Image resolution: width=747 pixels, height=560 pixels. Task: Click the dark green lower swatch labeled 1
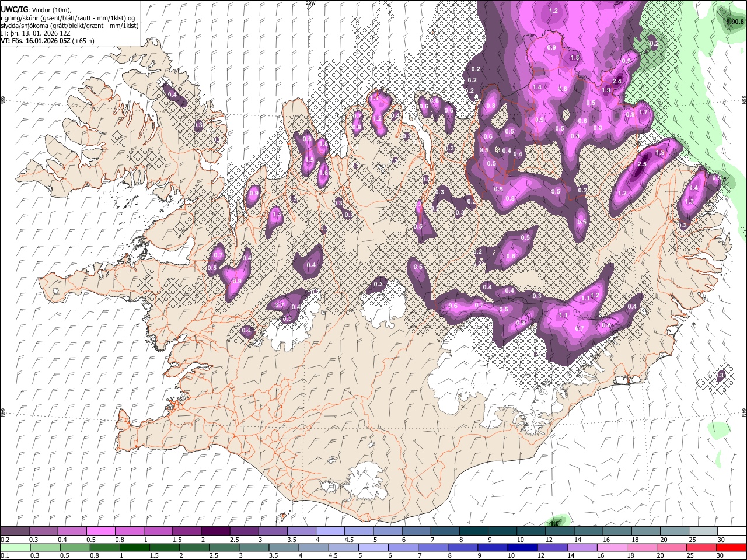pyautogui.click(x=134, y=548)
